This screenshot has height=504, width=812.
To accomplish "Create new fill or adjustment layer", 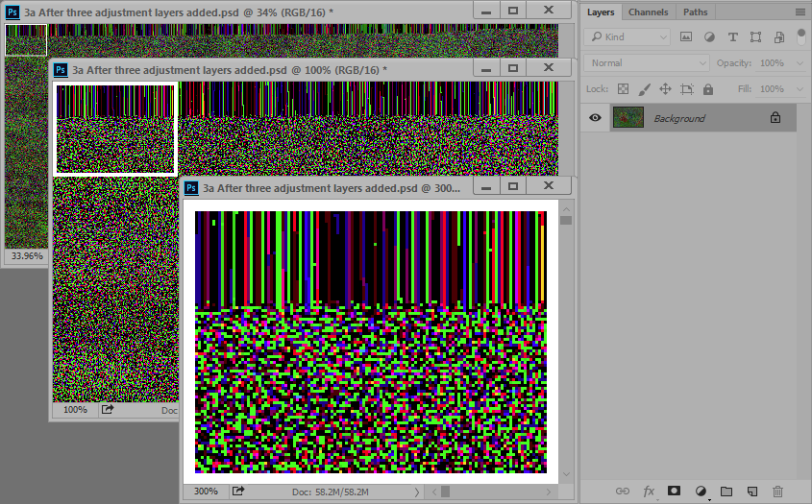I will 701,492.
